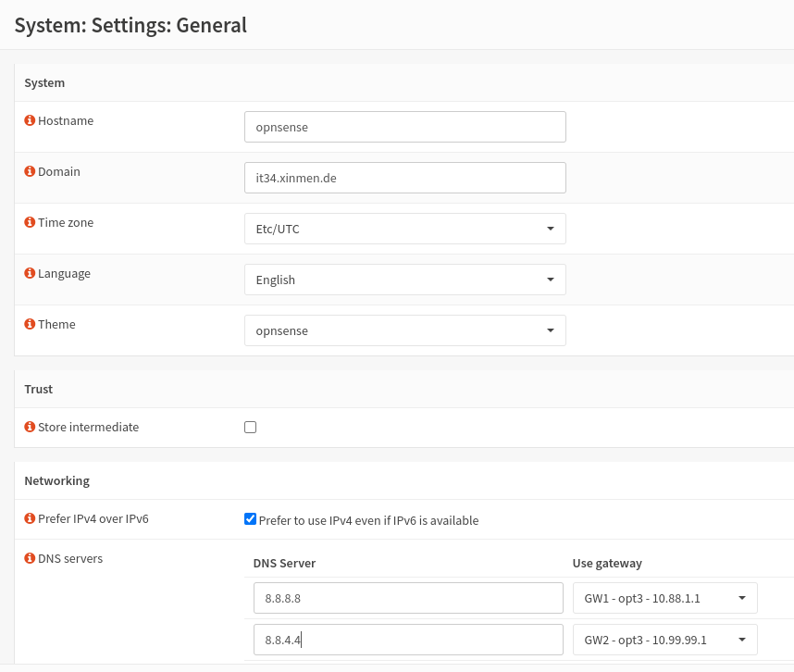Viewport: 794px width, 672px height.
Task: Disable Prefer to use IPv4 even if IPv6 is available
Action: click(x=250, y=519)
